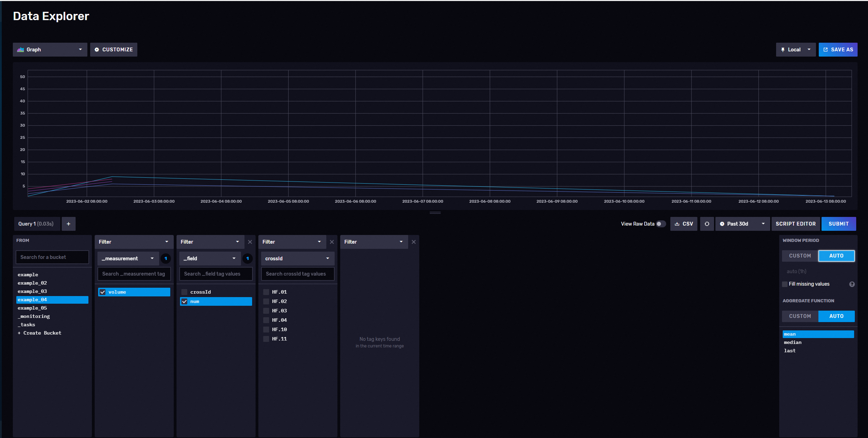Open the Graph visualization type dropdown
Screen dimensions: 868x438
point(50,50)
